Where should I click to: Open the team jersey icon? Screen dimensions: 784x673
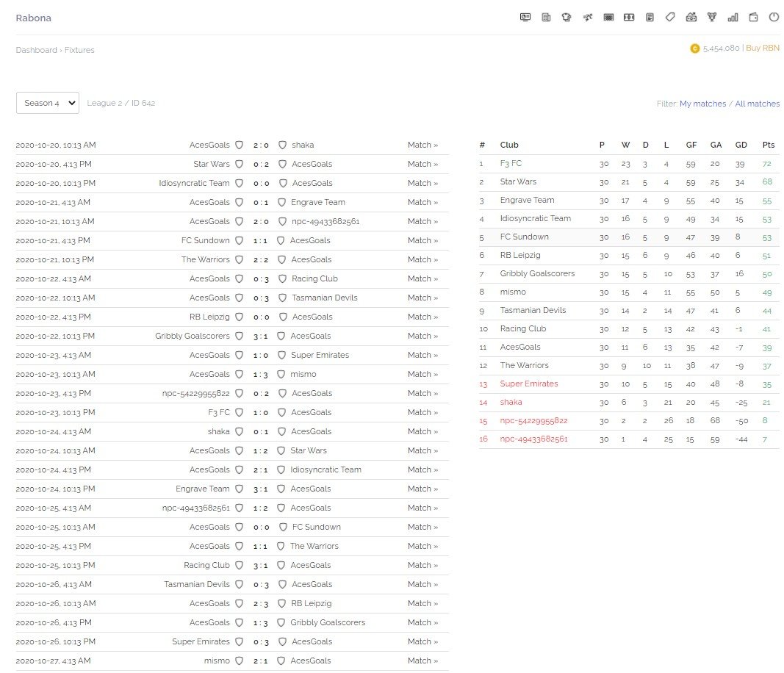click(567, 18)
